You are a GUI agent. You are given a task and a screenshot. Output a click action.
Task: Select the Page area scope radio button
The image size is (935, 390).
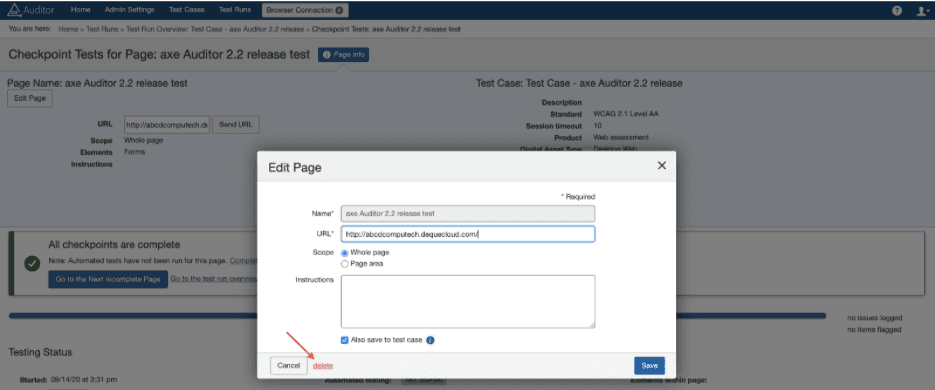coord(345,264)
